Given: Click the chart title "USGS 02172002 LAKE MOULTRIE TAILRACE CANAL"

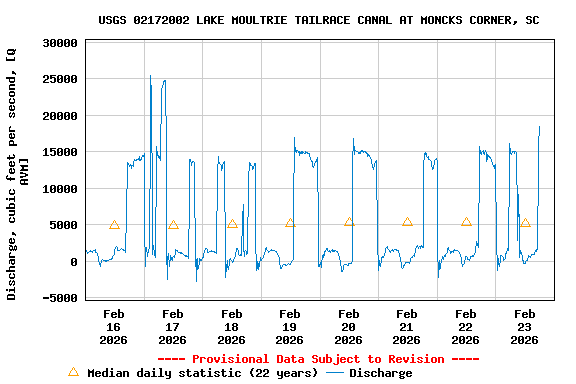Looking at the screenshot, I should coord(245,20).
